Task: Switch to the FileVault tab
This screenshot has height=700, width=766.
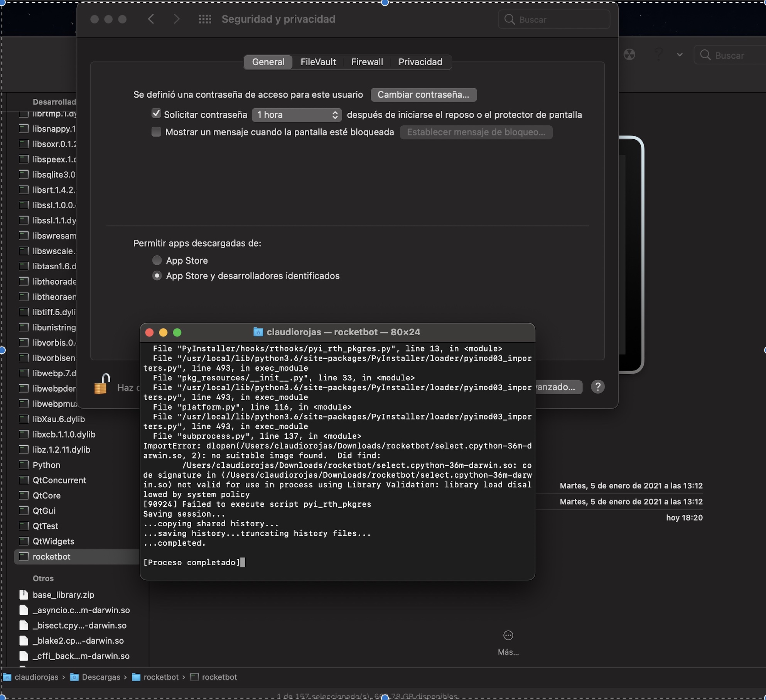Action: pyautogui.click(x=318, y=62)
